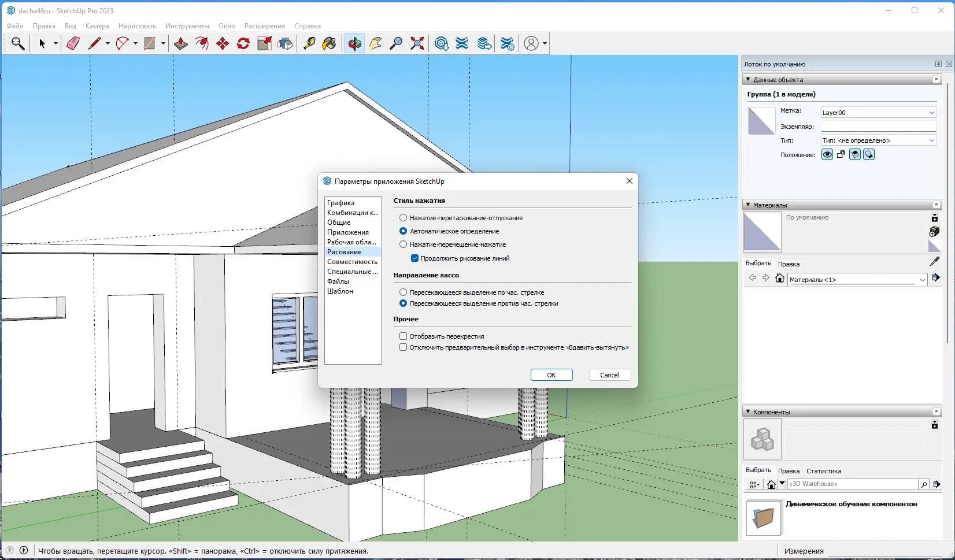The width and height of the screenshot is (955, 560).
Task: Select the Push/Pull tool
Action: tap(181, 43)
